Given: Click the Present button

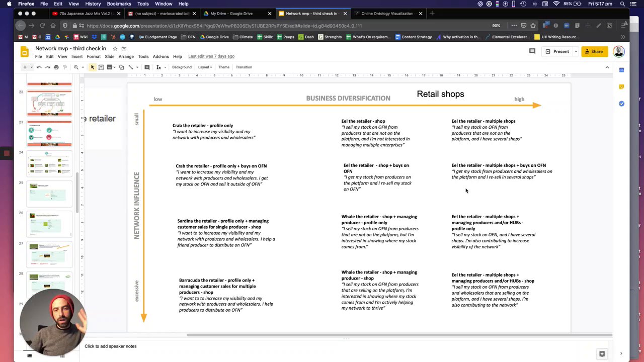Looking at the screenshot, I should (557, 51).
